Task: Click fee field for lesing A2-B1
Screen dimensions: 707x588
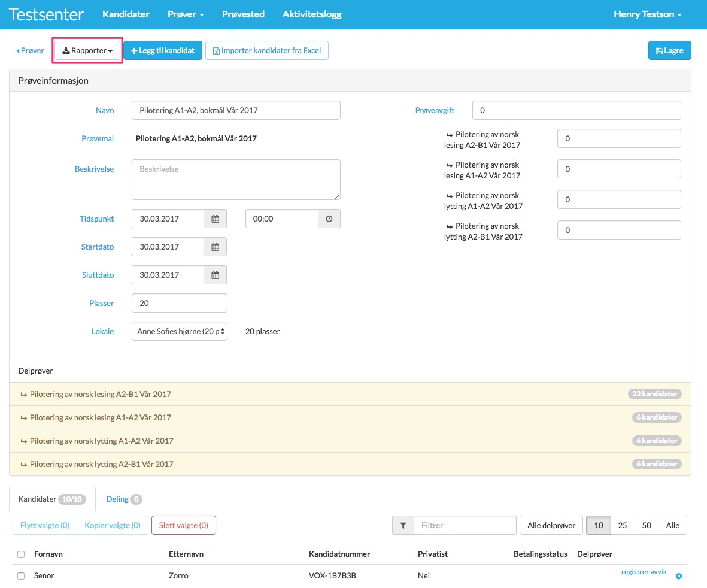Action: click(x=619, y=138)
